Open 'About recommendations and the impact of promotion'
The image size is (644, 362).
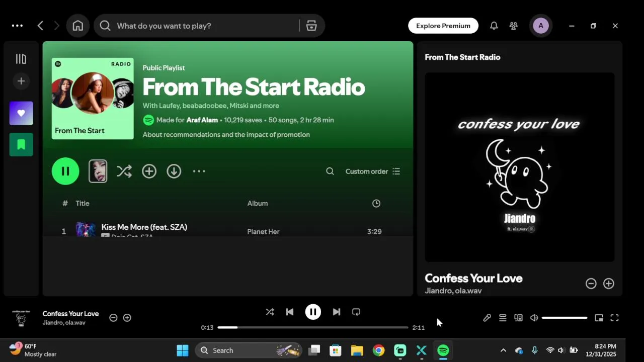coord(226,135)
